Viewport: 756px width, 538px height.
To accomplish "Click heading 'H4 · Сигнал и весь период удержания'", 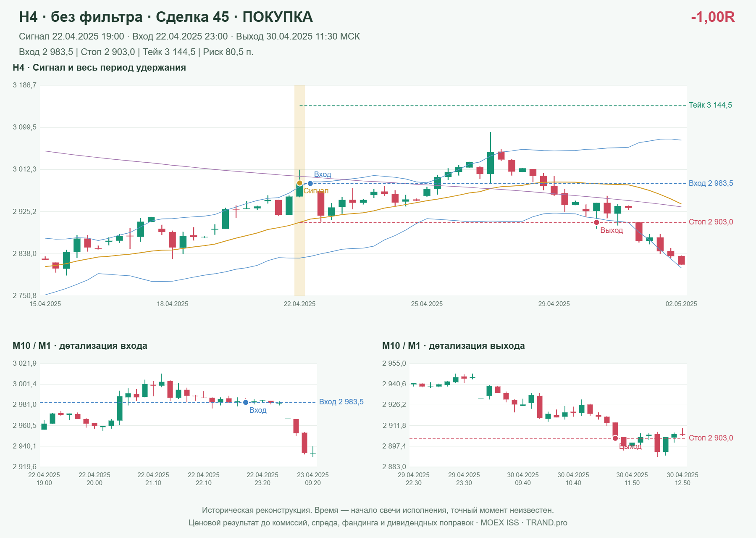I will coord(100,68).
